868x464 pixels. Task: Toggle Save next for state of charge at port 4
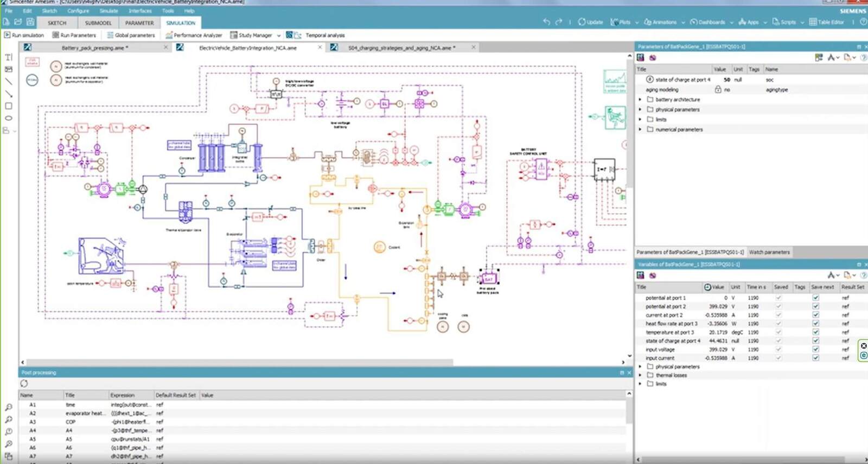pyautogui.click(x=815, y=341)
